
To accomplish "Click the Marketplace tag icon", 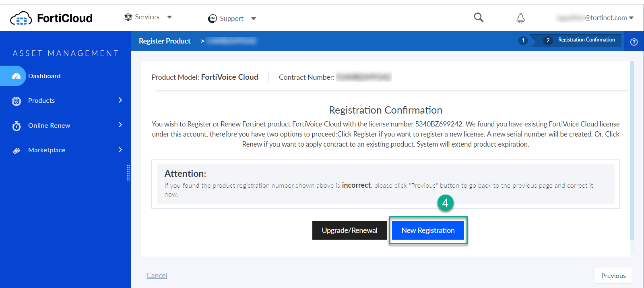I will 17,151.
